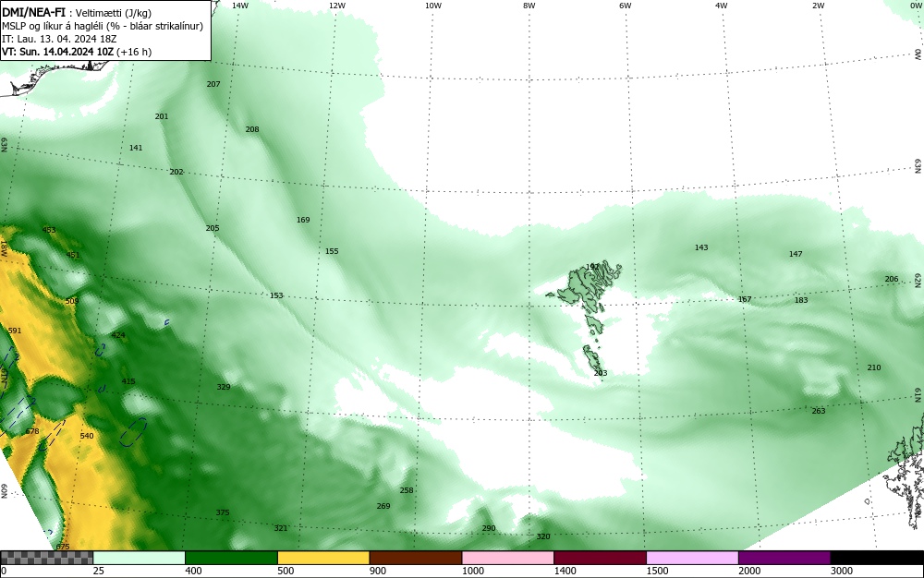Screen dimensions: 924x578
Task: Click the value '203' south of the Faroes
Action: point(601,374)
